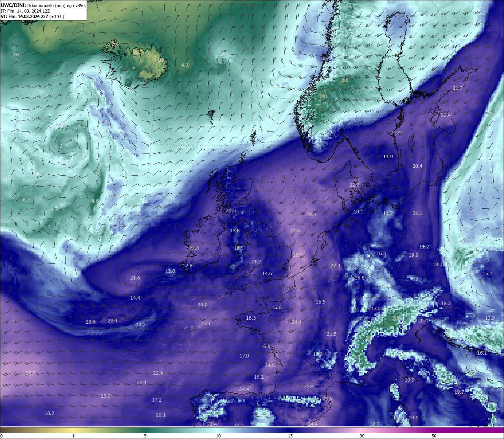
Task: Click the 4.6 value label
Action: [x=95, y=201]
